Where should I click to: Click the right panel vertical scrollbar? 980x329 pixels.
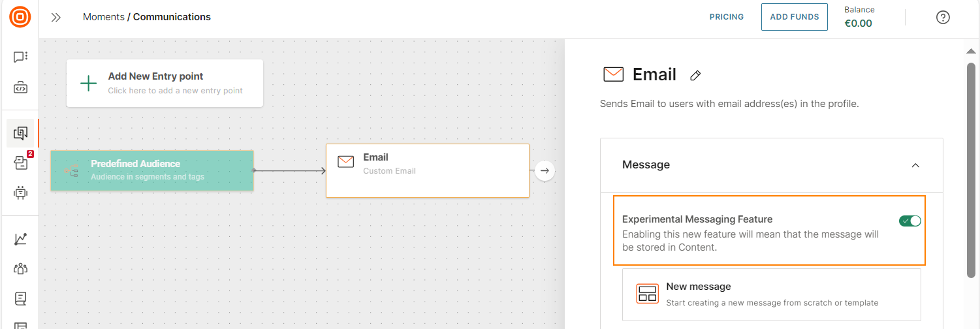[971, 170]
